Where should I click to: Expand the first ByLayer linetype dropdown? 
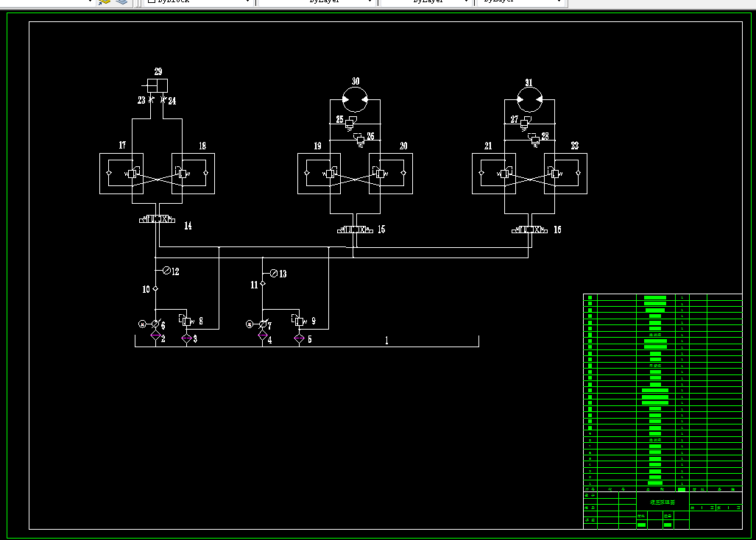tap(317, 1)
